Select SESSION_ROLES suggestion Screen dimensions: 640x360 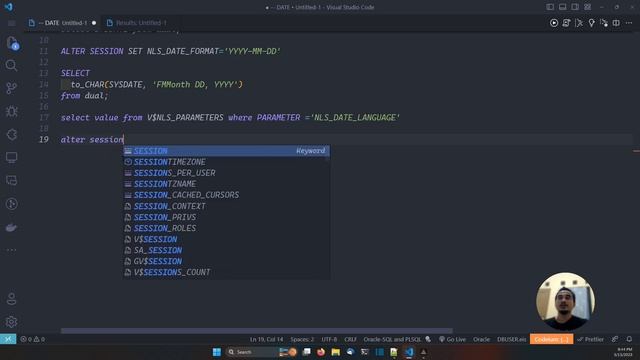coord(227,228)
